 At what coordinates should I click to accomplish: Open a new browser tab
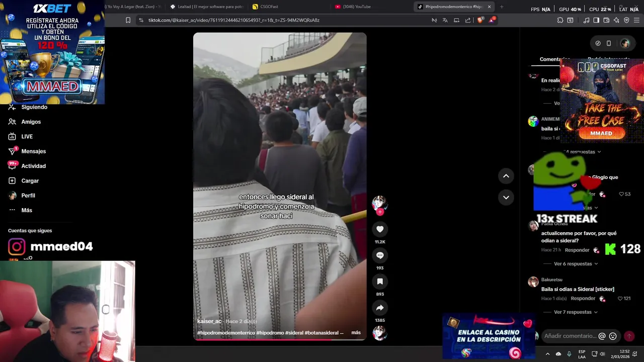point(502,7)
